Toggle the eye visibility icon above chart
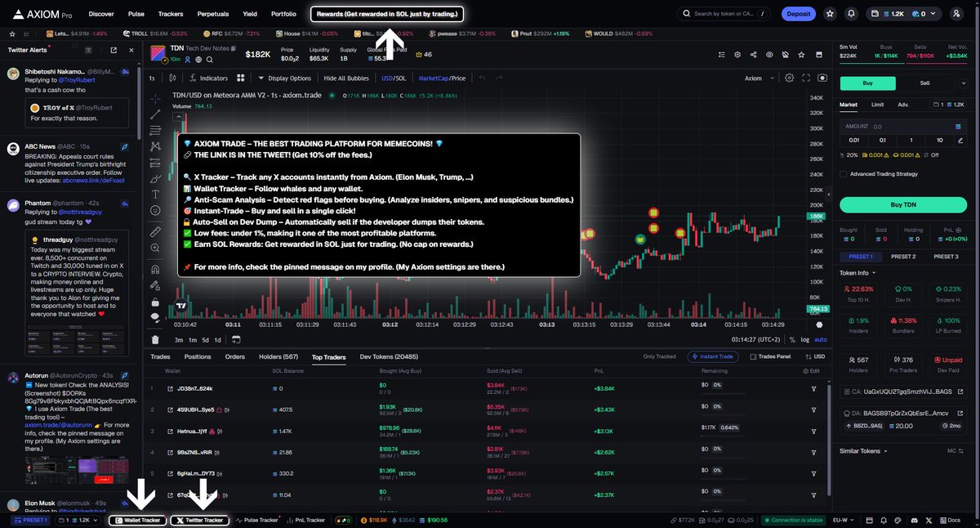The image size is (980, 528). (769, 55)
